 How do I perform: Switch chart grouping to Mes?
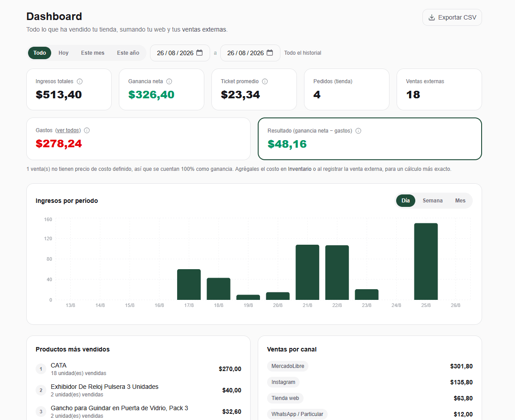[460, 201]
